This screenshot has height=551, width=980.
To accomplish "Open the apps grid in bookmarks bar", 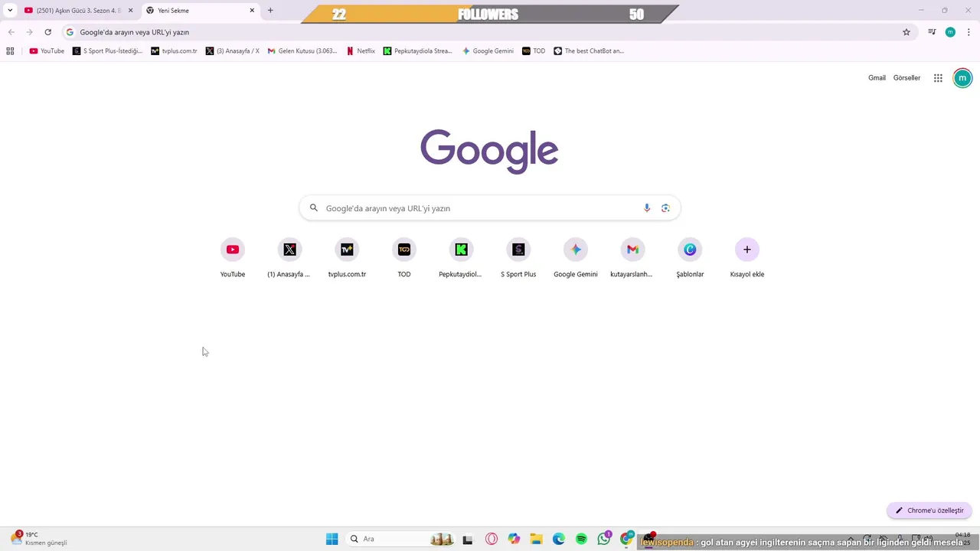I will [10, 51].
